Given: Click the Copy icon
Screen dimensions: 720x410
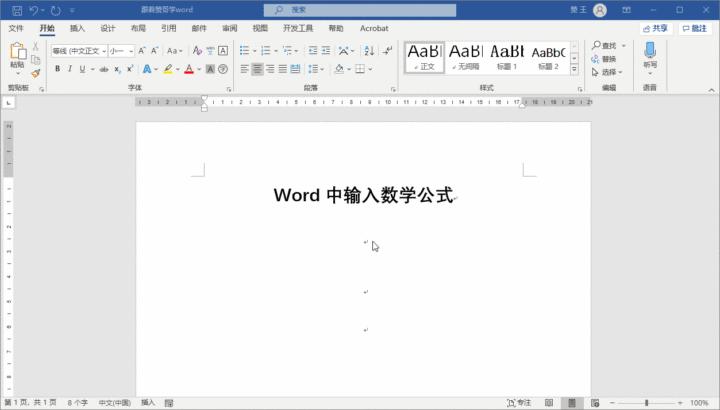Looking at the screenshot, I should [x=36, y=60].
